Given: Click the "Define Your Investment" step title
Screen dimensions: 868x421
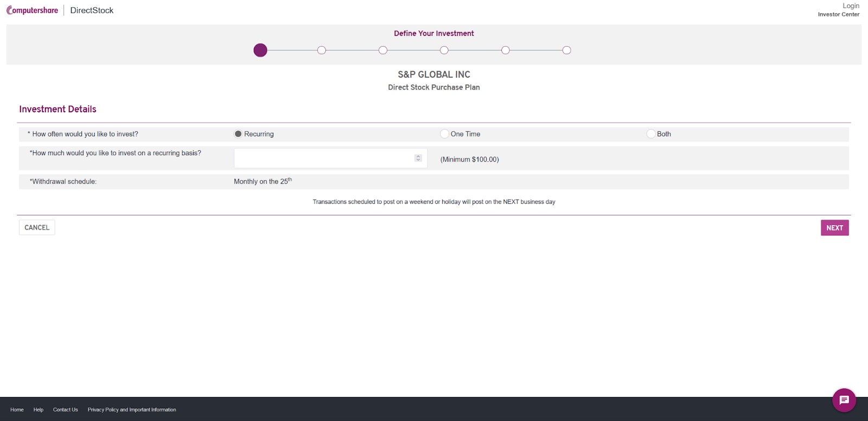Looking at the screenshot, I should 434,34.
